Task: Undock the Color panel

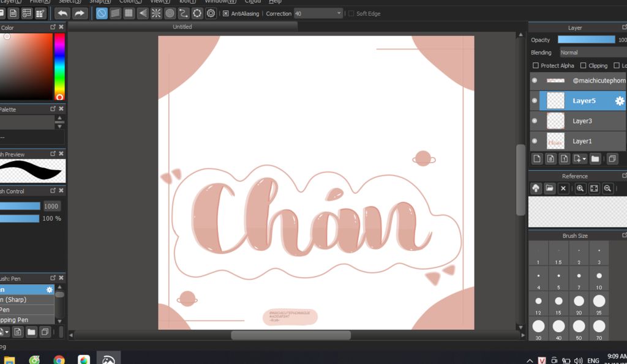Action: pyautogui.click(x=53, y=27)
